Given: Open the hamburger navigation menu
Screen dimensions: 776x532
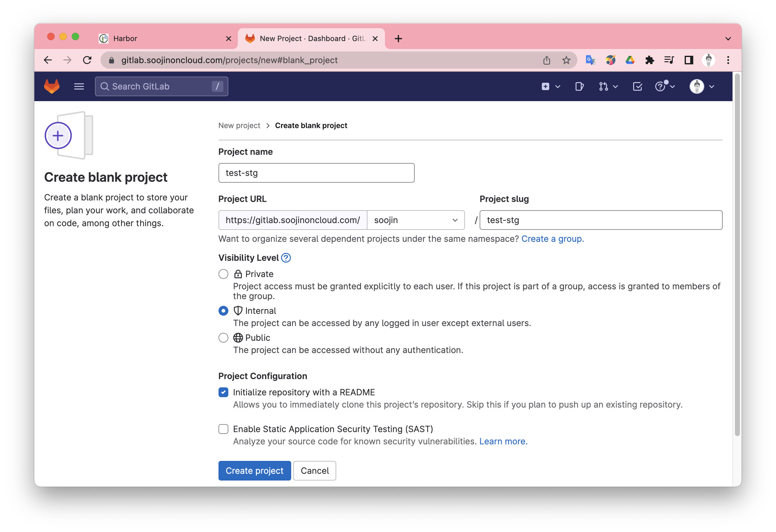Looking at the screenshot, I should 79,86.
